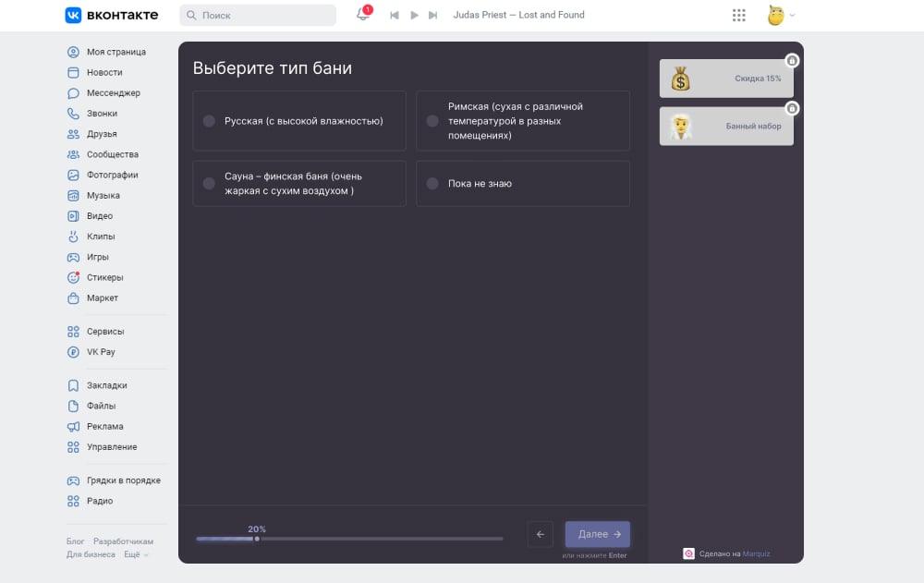Choose the Roman bath radio option
The height and width of the screenshot is (583, 924).
pyautogui.click(x=432, y=121)
